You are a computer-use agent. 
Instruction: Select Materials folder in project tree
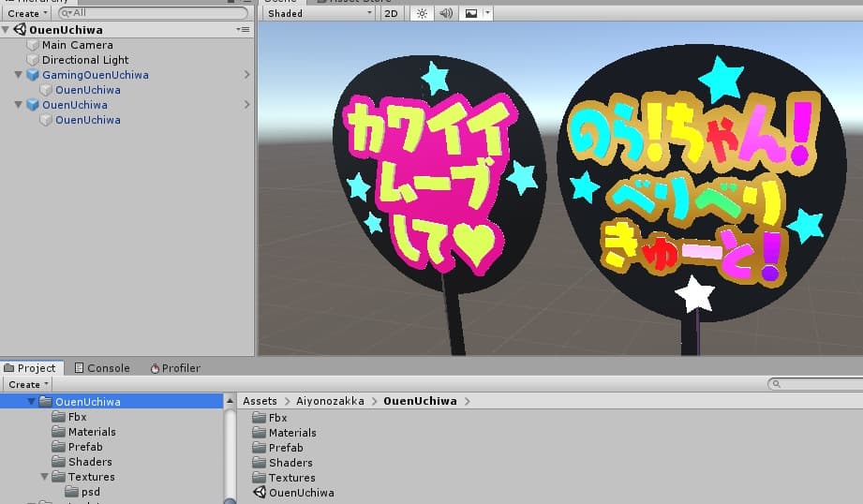click(84, 432)
